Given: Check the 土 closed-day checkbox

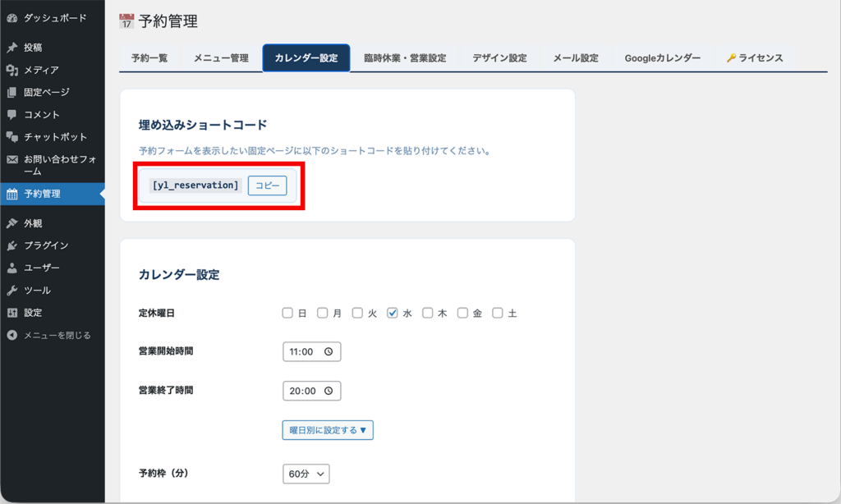Looking at the screenshot, I should pos(499,312).
